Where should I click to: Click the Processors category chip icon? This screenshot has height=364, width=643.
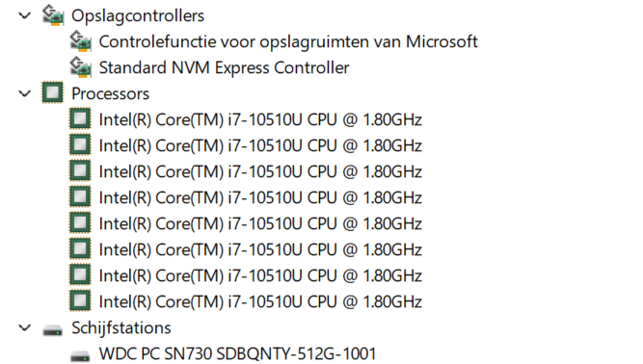tap(52, 92)
